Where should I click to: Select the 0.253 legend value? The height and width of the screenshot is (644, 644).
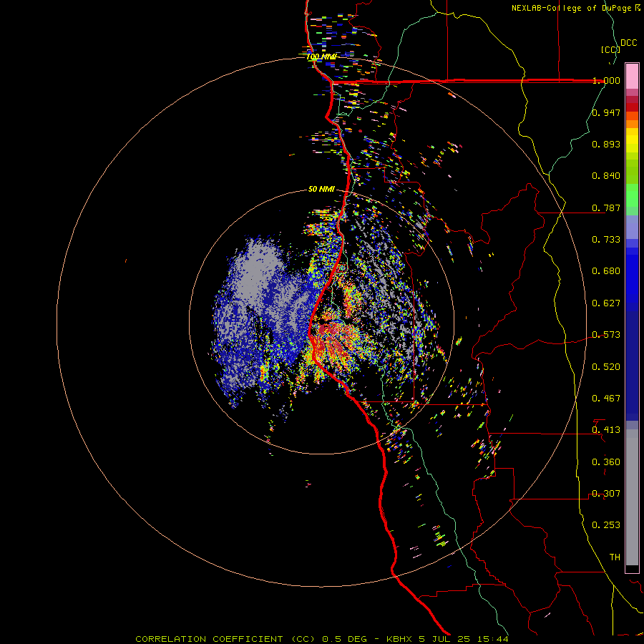(x=606, y=525)
